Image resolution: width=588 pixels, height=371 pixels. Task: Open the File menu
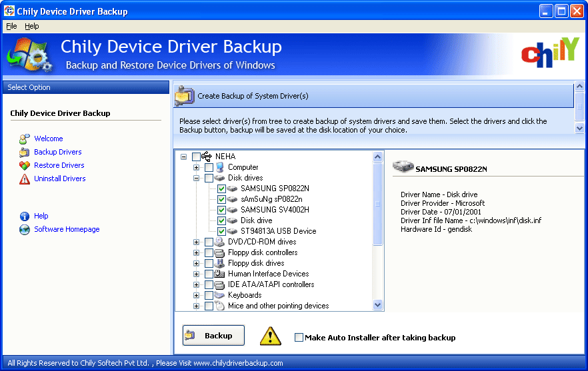(x=11, y=26)
